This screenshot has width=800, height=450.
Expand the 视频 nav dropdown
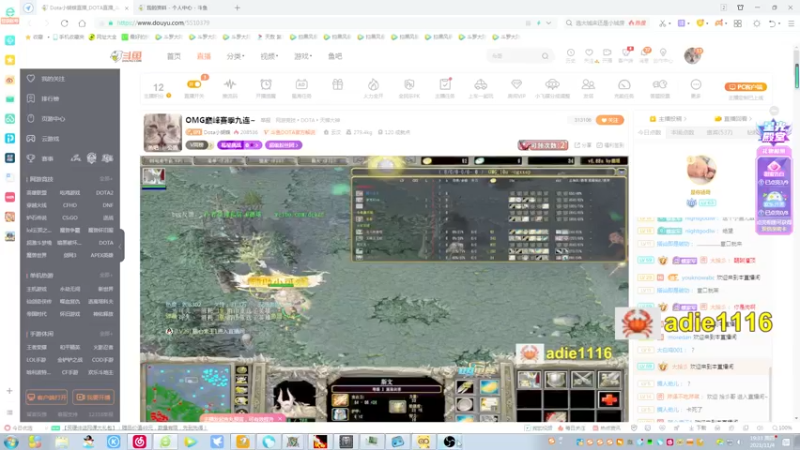pos(269,56)
